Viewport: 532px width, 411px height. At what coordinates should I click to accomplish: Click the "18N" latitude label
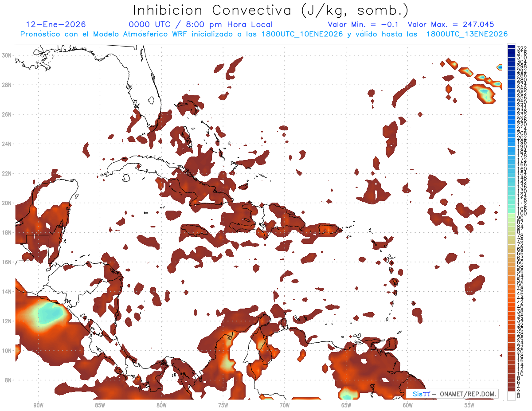click(7, 232)
